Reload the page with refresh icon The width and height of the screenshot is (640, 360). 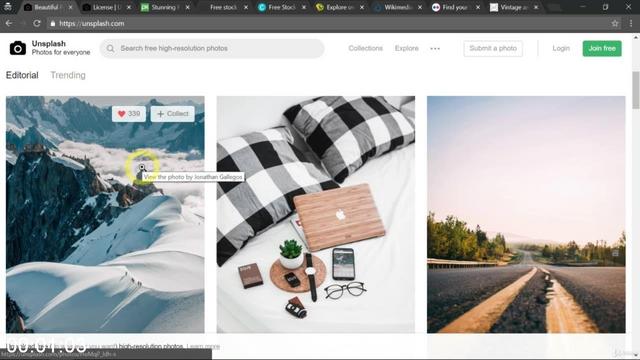pos(37,23)
